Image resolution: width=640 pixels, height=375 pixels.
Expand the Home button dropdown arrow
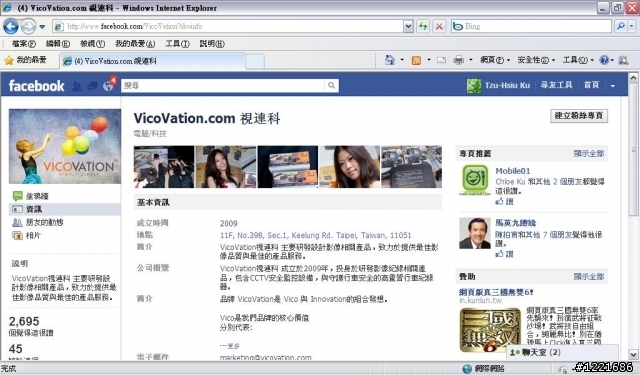pyautogui.click(x=402, y=60)
